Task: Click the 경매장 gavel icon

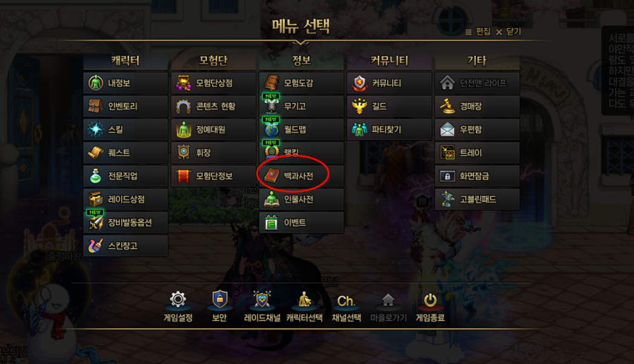Action: 447,106
